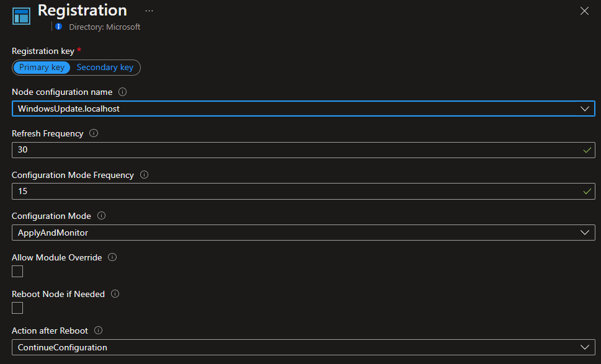Viewport: 601px width, 364px height.
Task: Click the Configuration Mode Frequency field
Action: (x=298, y=192)
